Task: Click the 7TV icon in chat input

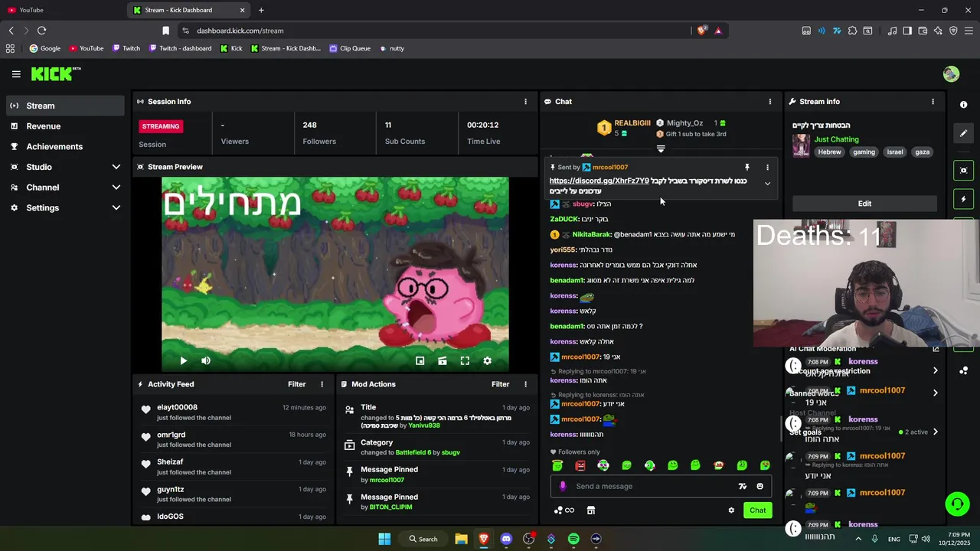Action: coord(742,486)
